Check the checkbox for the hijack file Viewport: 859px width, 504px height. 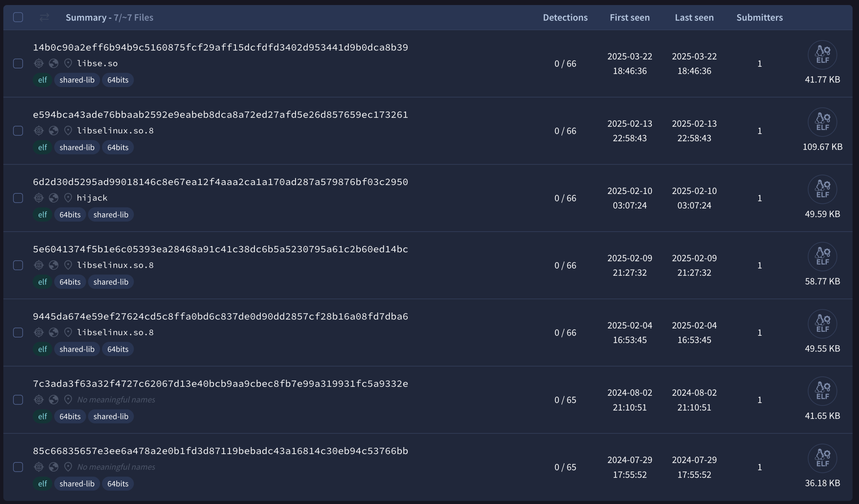tap(18, 198)
